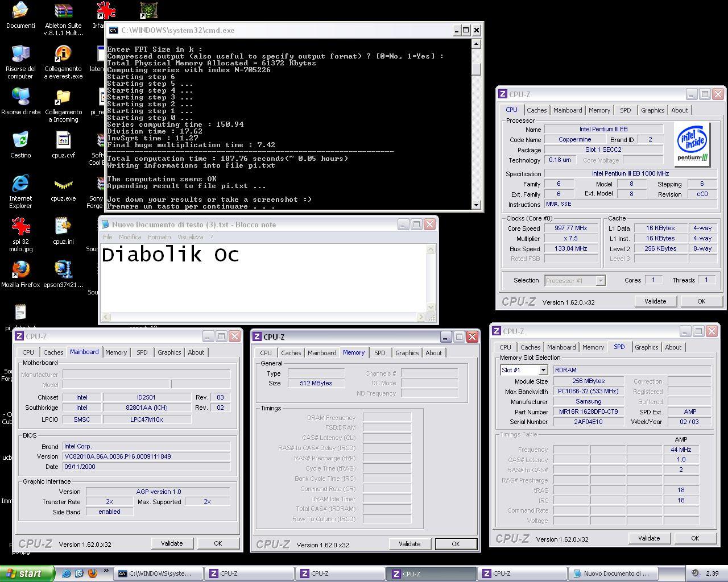This screenshot has width=728, height=582.
Task: Expand the Slot #1 memory slot dropdown
Action: pos(543,370)
